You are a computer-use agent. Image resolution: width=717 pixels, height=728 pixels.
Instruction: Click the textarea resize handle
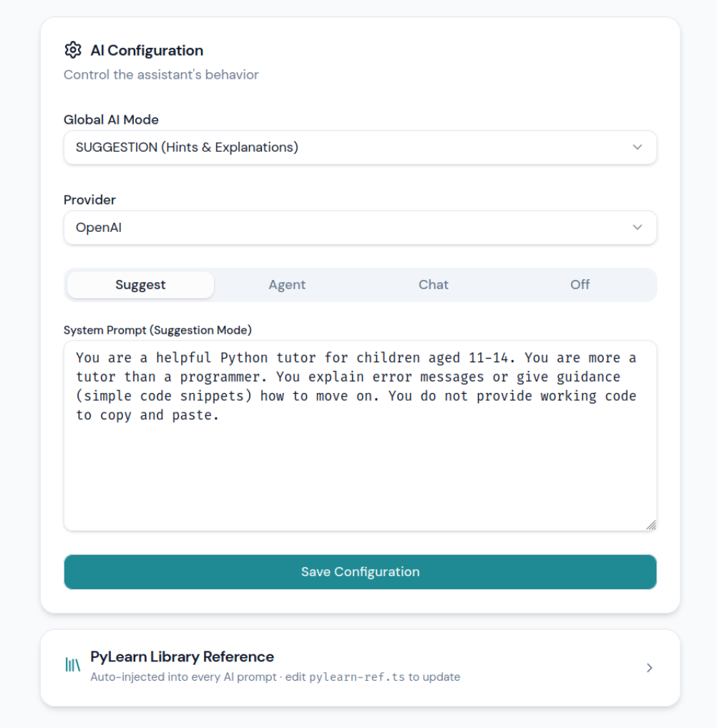pyautogui.click(x=651, y=525)
